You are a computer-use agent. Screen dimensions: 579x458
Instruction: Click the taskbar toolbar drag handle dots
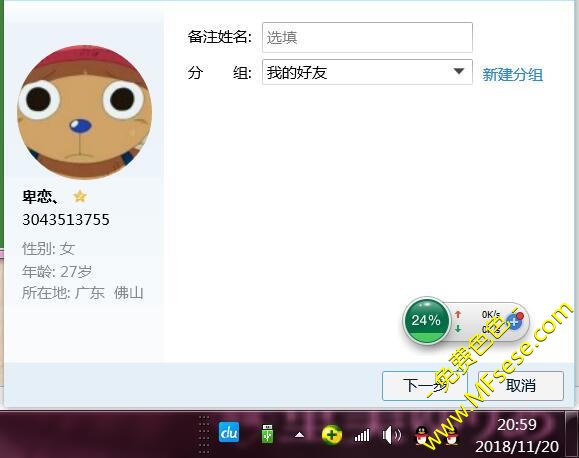[x=204, y=435]
